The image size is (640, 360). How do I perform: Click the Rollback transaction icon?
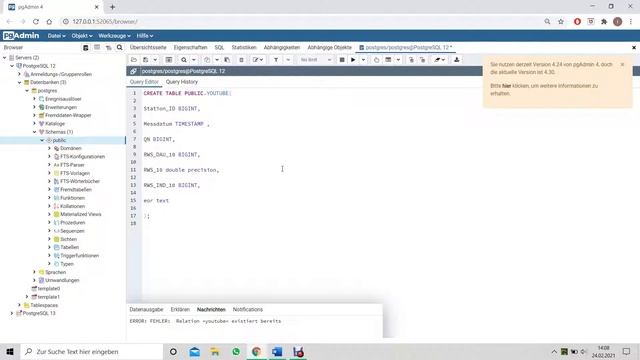coord(422,60)
